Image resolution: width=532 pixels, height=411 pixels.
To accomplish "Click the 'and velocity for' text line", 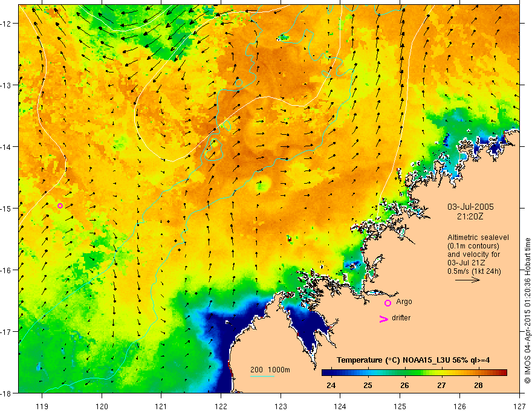I will click(x=473, y=254).
